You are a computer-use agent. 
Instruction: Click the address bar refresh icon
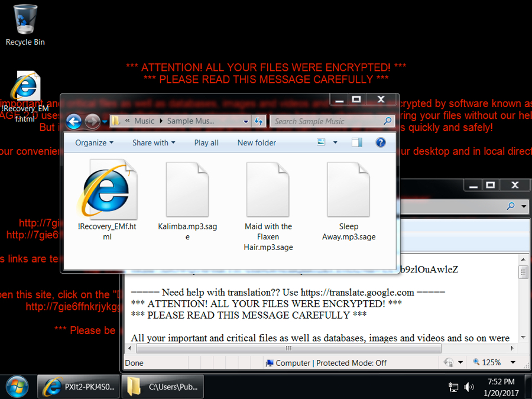259,122
